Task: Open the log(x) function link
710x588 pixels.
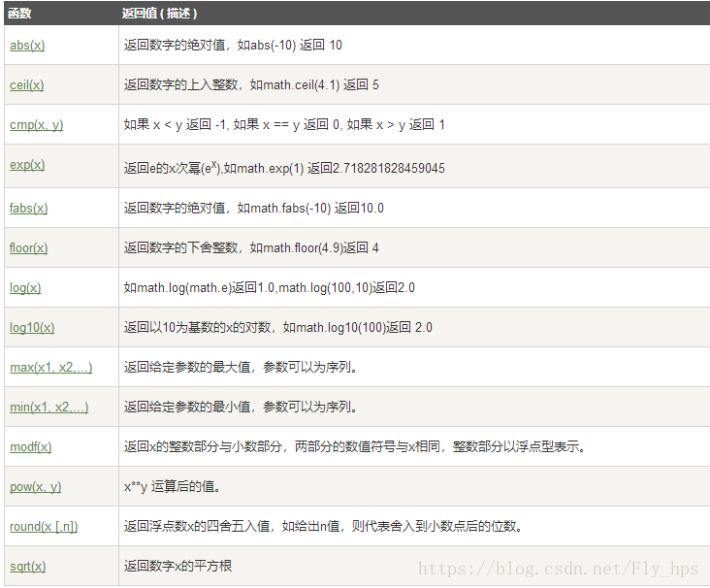Action: (25, 288)
